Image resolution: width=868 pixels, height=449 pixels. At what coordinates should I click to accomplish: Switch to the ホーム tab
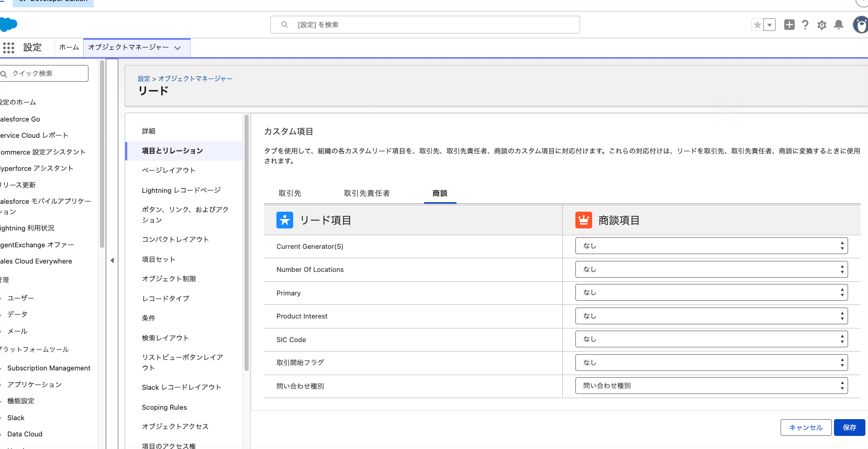tap(69, 47)
